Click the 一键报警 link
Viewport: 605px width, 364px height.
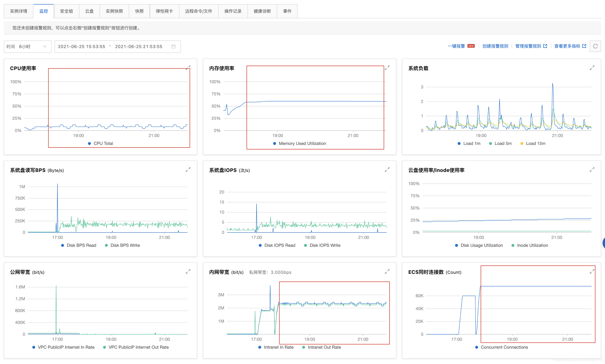point(456,46)
